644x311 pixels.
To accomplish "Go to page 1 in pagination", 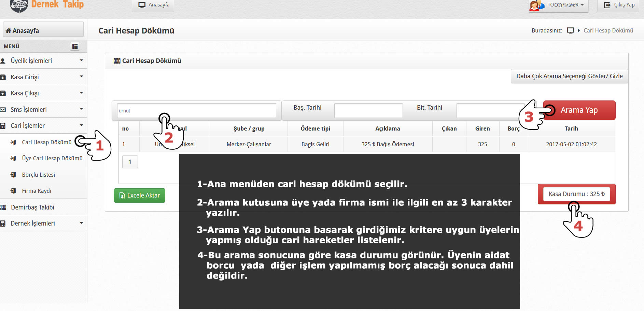I will pos(130,162).
